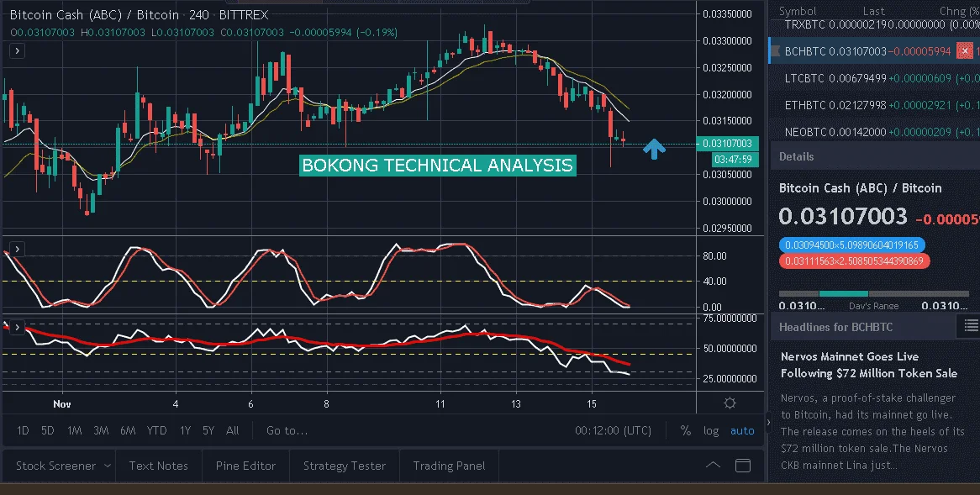Show the All time range

233,430
